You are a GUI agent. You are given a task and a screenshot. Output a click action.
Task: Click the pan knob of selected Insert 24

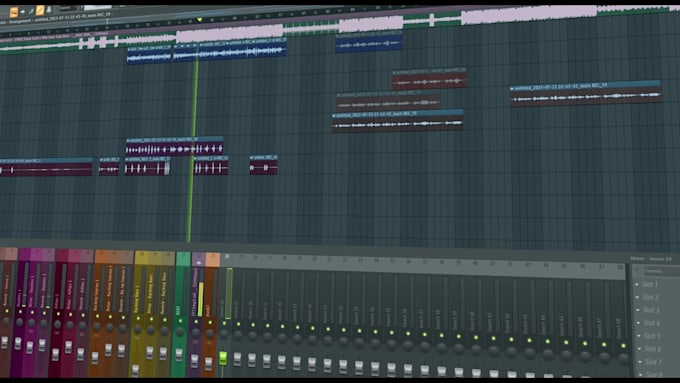click(x=224, y=334)
